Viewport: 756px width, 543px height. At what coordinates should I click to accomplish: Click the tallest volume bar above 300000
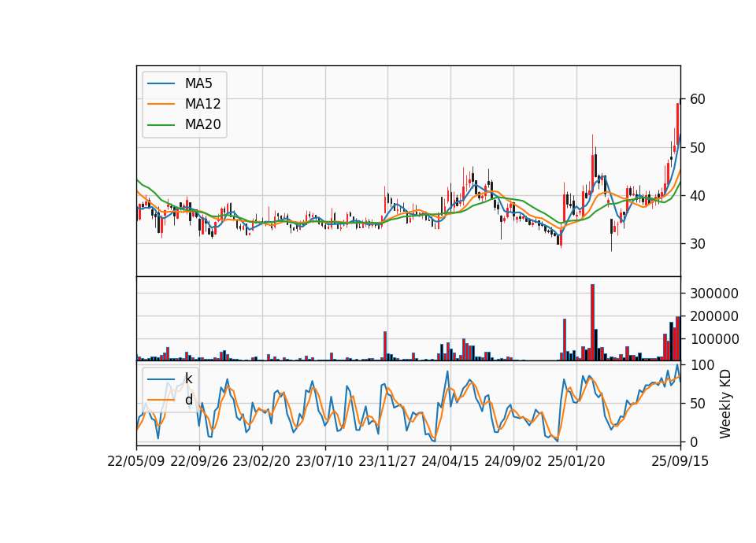click(x=592, y=323)
